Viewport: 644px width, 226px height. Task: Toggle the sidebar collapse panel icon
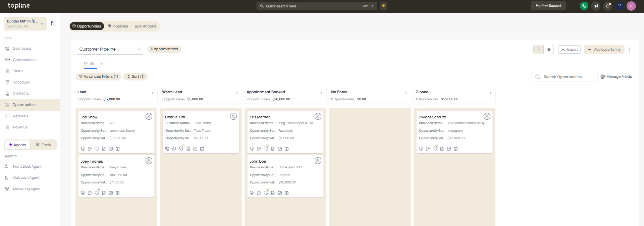coord(54,23)
